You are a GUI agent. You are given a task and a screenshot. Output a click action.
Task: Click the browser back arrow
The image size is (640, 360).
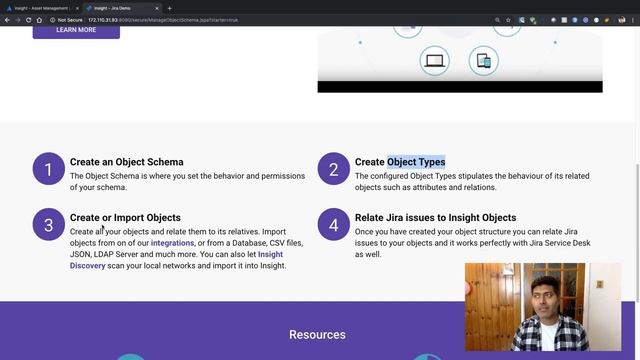coord(7,20)
